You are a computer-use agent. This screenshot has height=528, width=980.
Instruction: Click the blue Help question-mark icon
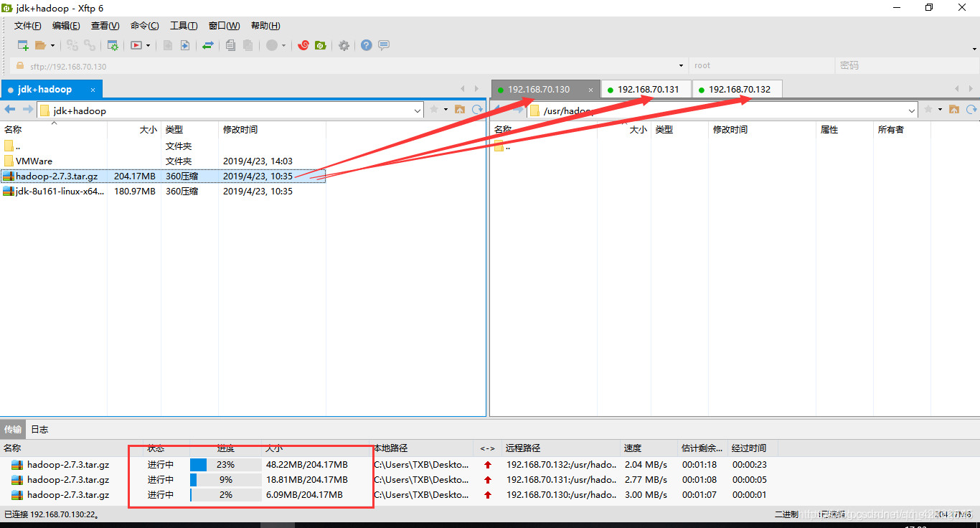(x=367, y=45)
